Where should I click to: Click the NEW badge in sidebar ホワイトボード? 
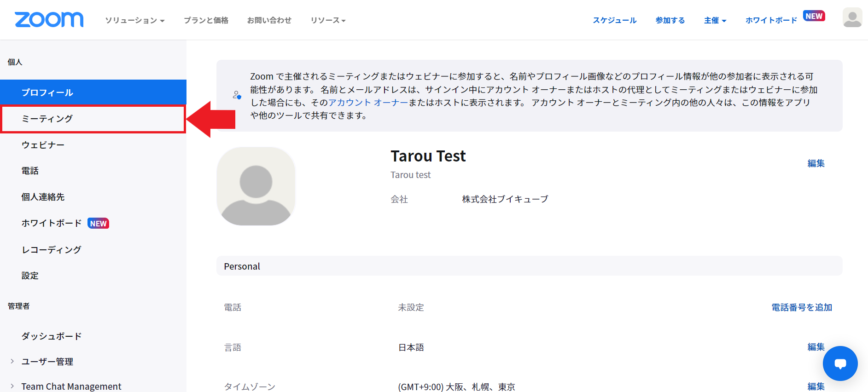coord(98,224)
